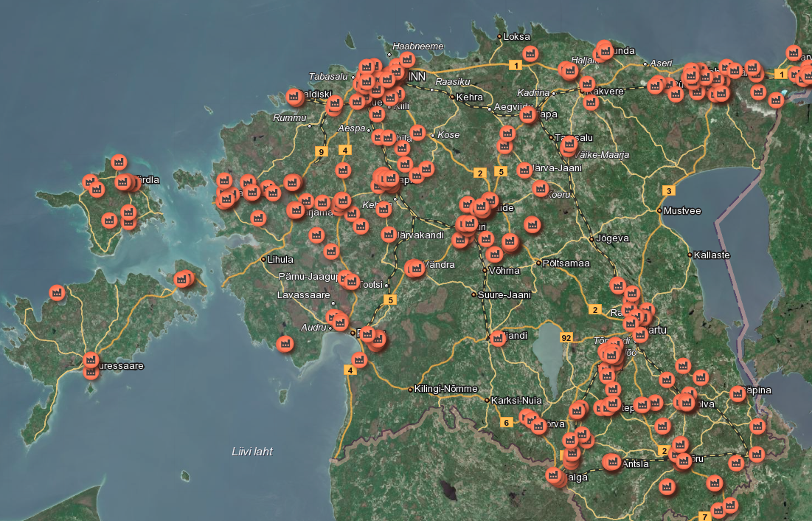Screen dimensions: 812x521
Task: Select the factory marker at Paldiski
Action: pos(295,97)
